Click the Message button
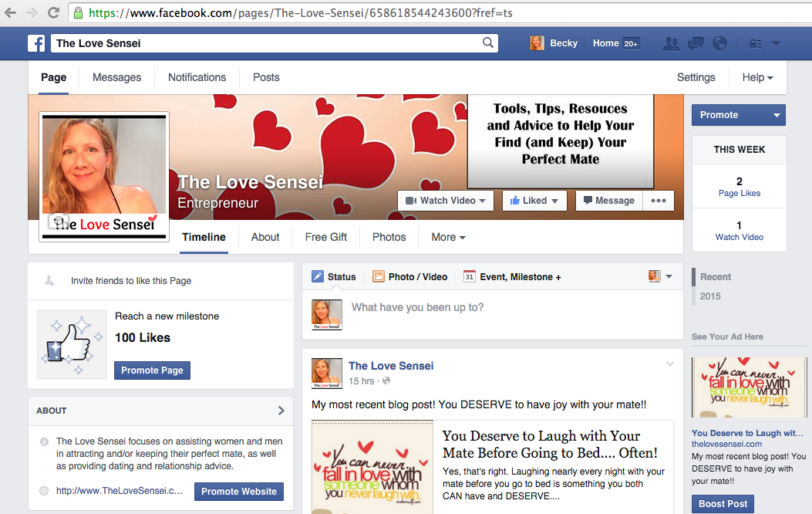Viewport: 812px width, 514px height. 609,201
